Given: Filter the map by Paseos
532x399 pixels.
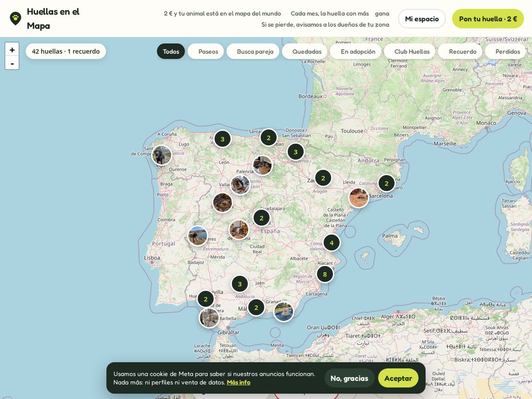Looking at the screenshot, I should [206, 51].
